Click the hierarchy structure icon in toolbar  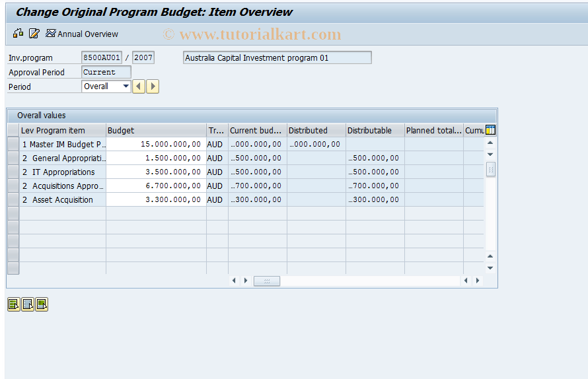tap(18, 34)
